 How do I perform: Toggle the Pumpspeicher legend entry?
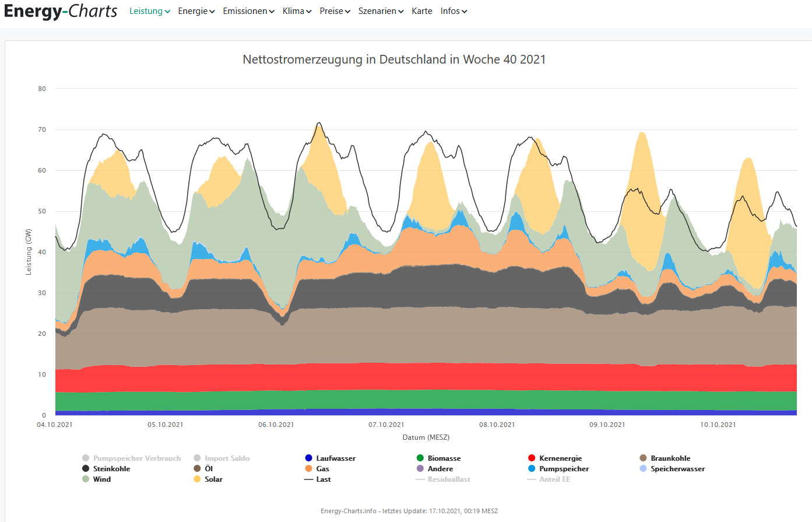click(x=558, y=469)
